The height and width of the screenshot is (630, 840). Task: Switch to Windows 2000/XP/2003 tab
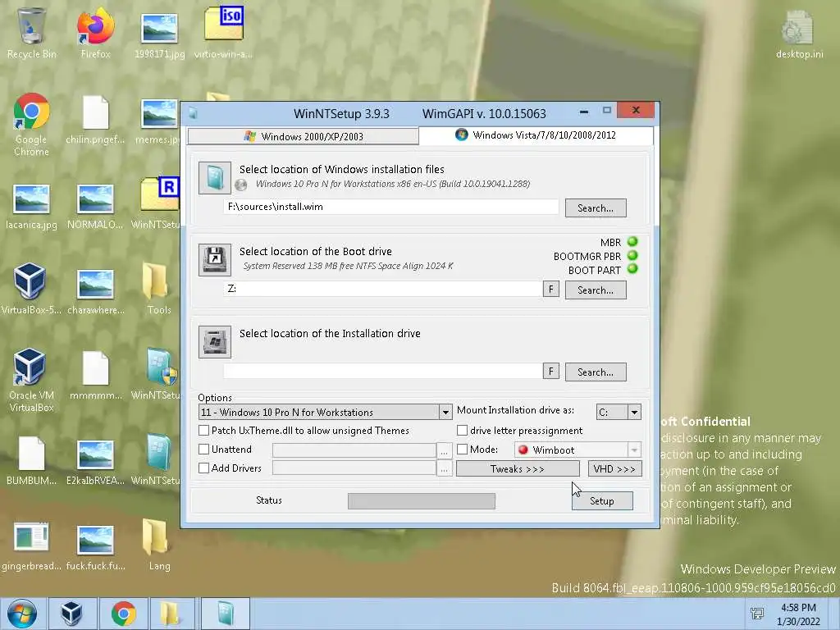pyautogui.click(x=303, y=136)
